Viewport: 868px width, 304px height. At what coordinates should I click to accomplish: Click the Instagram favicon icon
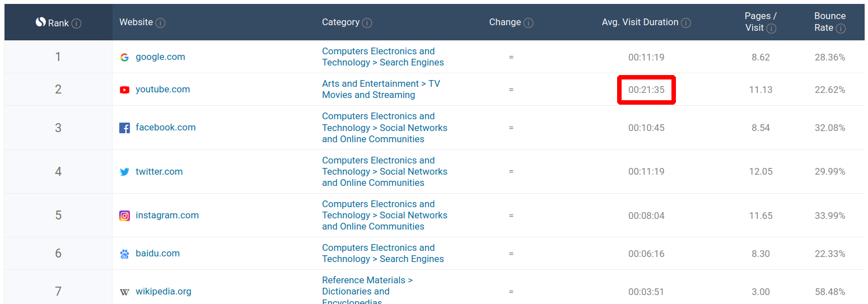[124, 216]
